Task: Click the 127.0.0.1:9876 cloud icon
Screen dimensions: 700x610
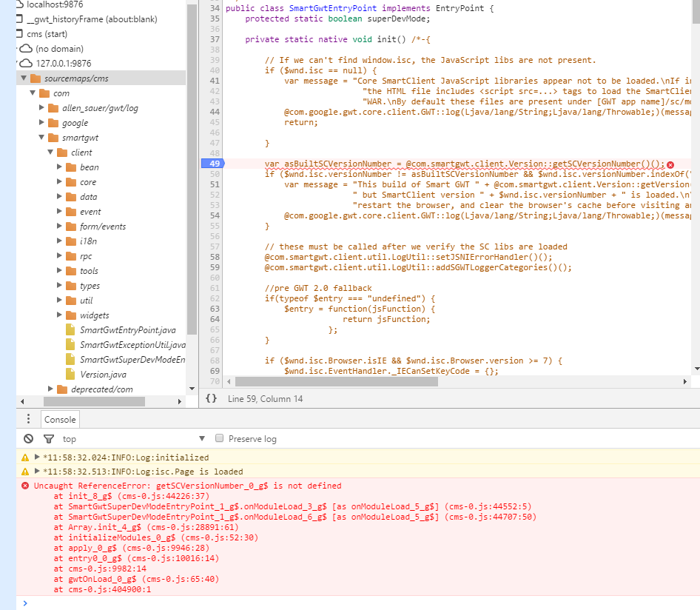Action: (27, 64)
